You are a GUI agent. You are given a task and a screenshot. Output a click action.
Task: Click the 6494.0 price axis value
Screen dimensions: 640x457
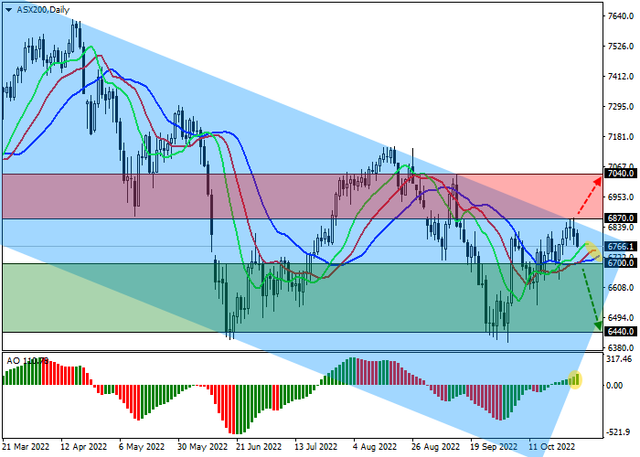pyautogui.click(x=620, y=318)
